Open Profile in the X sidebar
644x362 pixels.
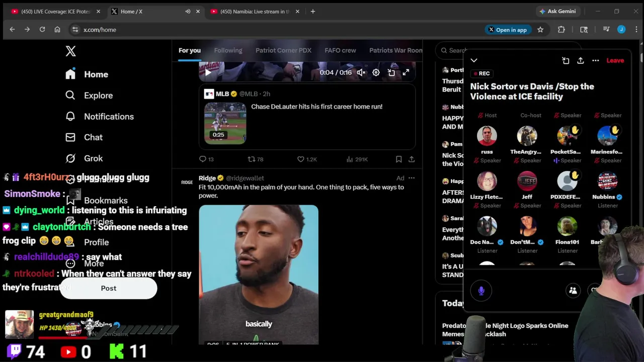(87, 242)
